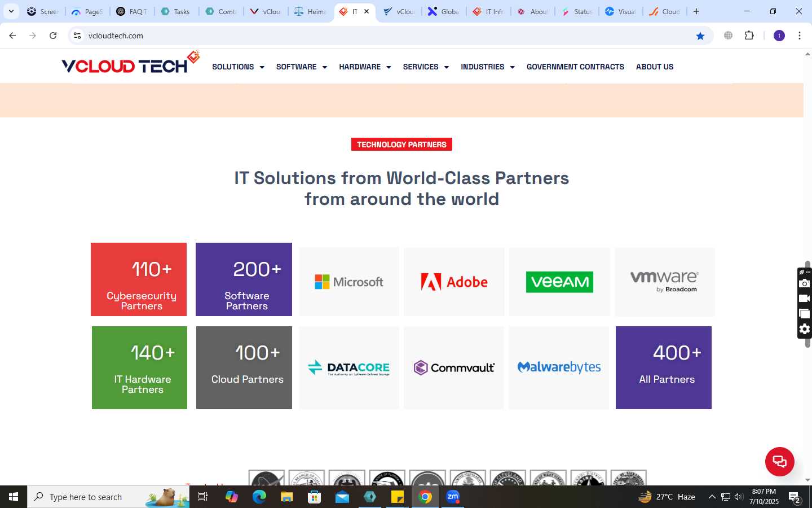The height and width of the screenshot is (508, 812).
Task: Switch to the Tasks tab
Action: [x=176, y=11]
